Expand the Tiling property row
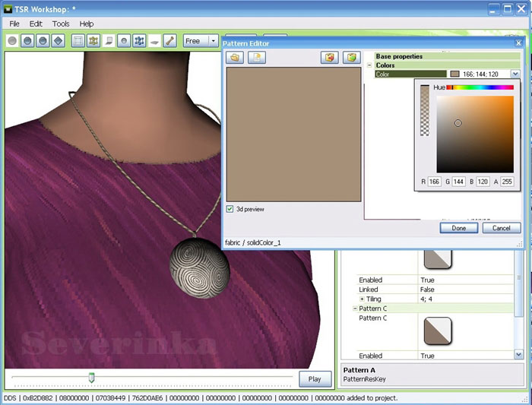Screen dimensions: 532x405 pos(362,299)
